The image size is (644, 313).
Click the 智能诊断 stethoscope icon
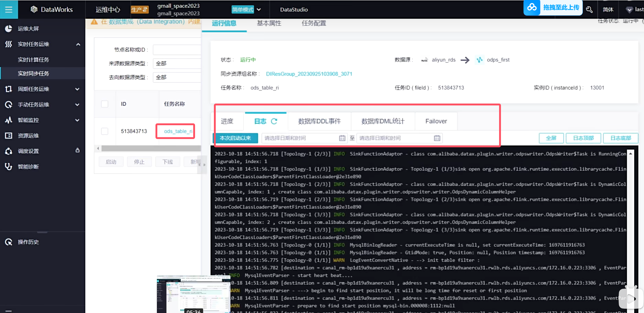[9, 167]
